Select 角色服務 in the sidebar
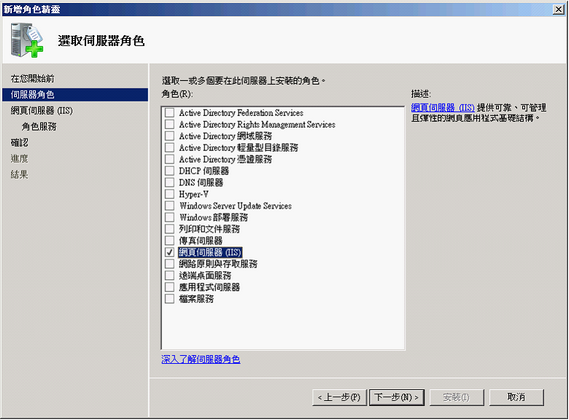 pos(39,126)
